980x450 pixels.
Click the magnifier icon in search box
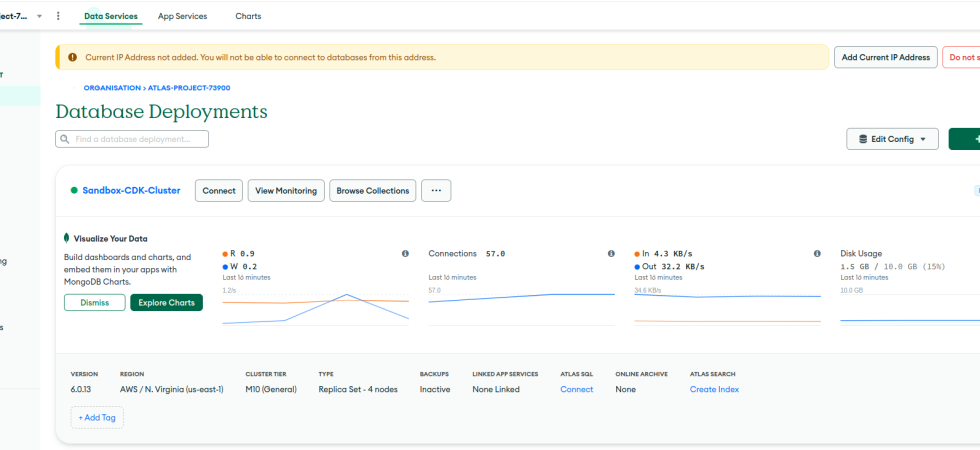[x=65, y=139]
